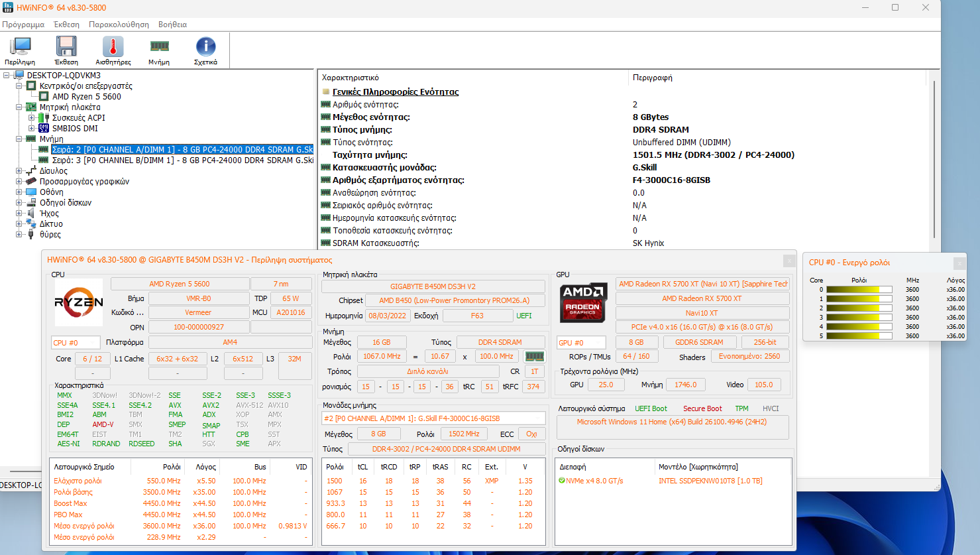Click the Δίκτυο network tree icon

tap(31, 224)
